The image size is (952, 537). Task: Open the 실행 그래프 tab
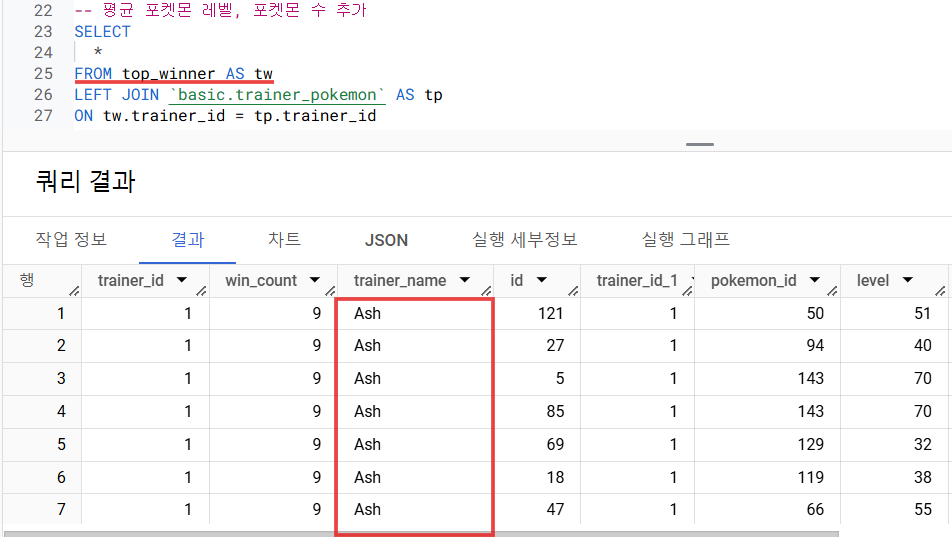tap(685, 239)
